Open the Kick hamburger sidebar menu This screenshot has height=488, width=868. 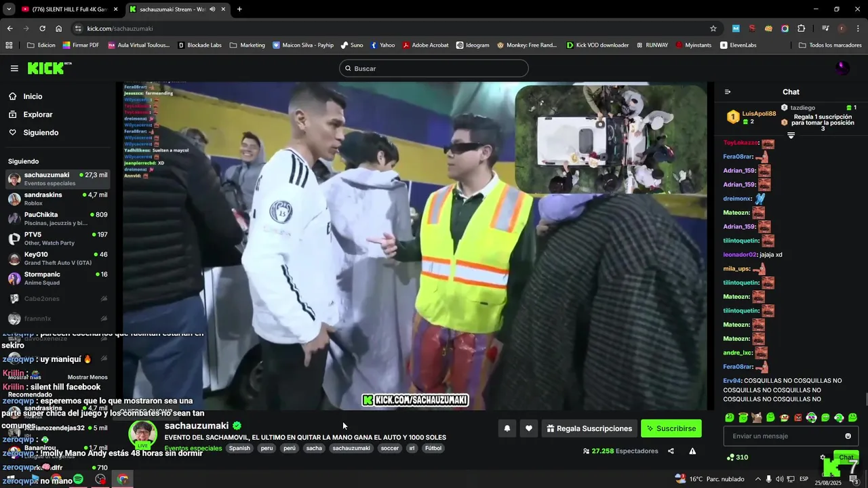pos(14,68)
